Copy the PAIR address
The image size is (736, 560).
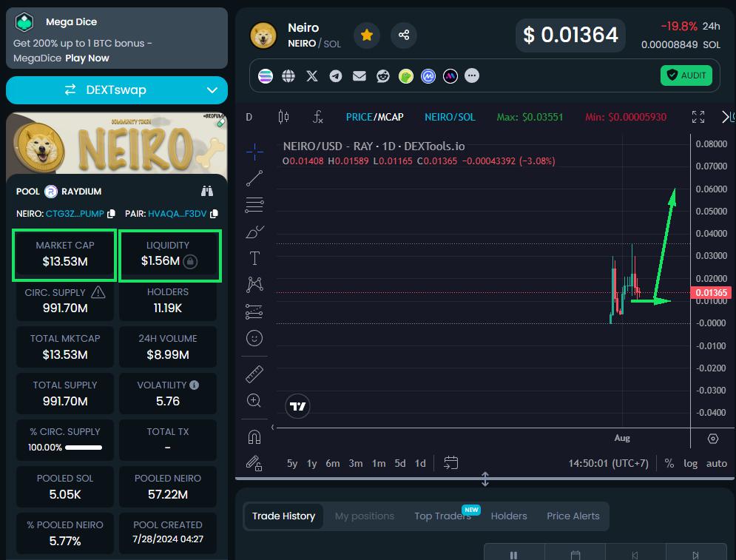tap(214, 214)
